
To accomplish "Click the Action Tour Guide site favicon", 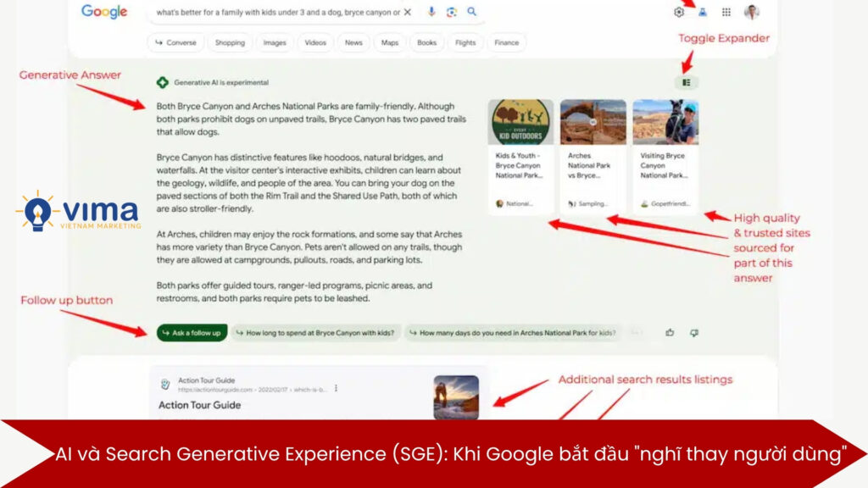I will tap(165, 384).
